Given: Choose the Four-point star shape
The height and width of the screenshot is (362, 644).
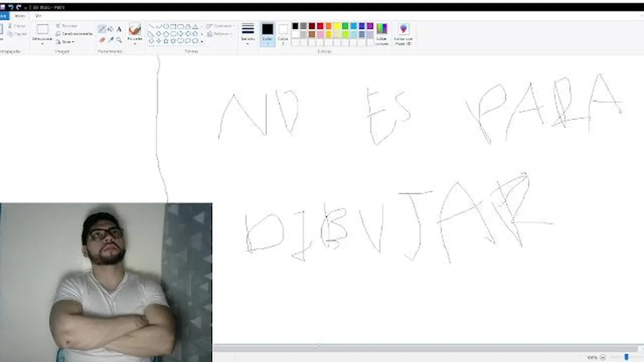Looking at the screenshot, I should coord(158,40).
